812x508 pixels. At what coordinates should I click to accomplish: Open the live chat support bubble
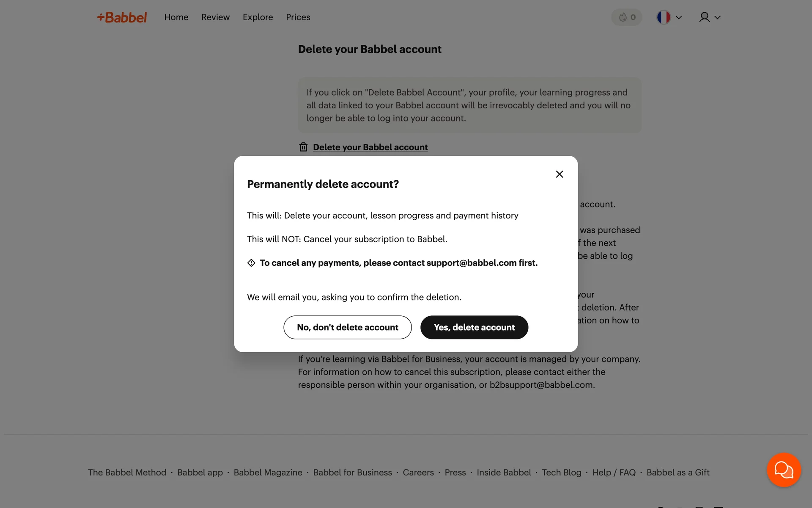pyautogui.click(x=784, y=470)
